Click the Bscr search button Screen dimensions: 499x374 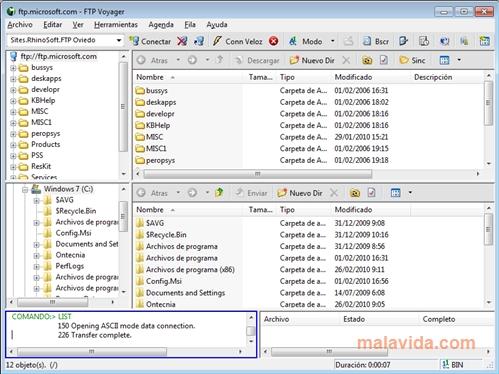(376, 41)
